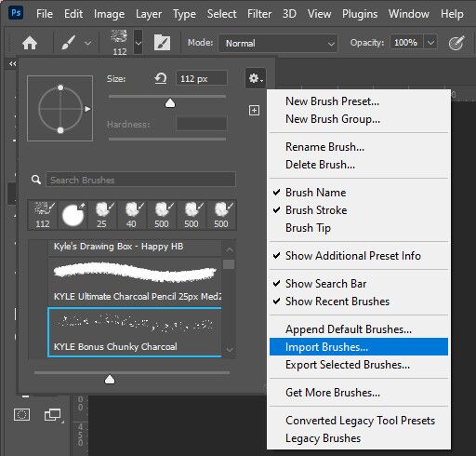Enable pressure for opacity icon

pyautogui.click(x=456, y=43)
